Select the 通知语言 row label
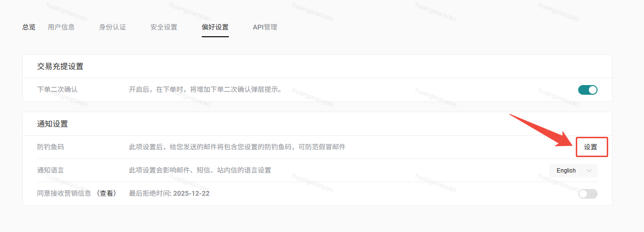 point(50,170)
